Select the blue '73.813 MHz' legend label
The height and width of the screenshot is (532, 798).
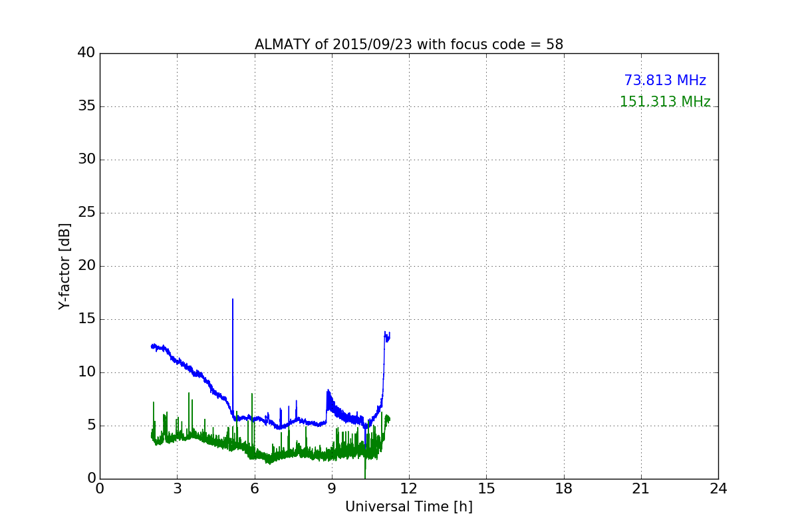(x=665, y=80)
